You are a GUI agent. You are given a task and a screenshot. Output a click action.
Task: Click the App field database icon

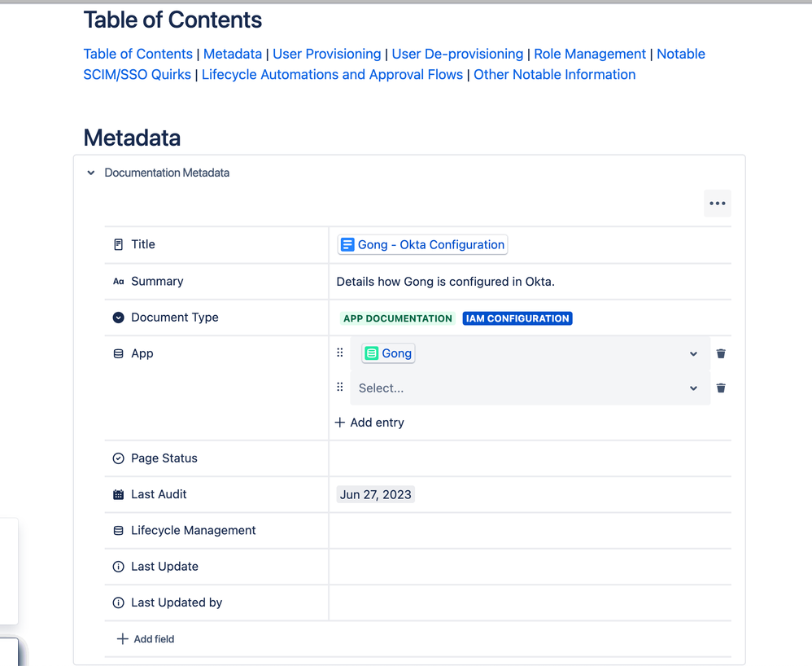click(x=119, y=353)
